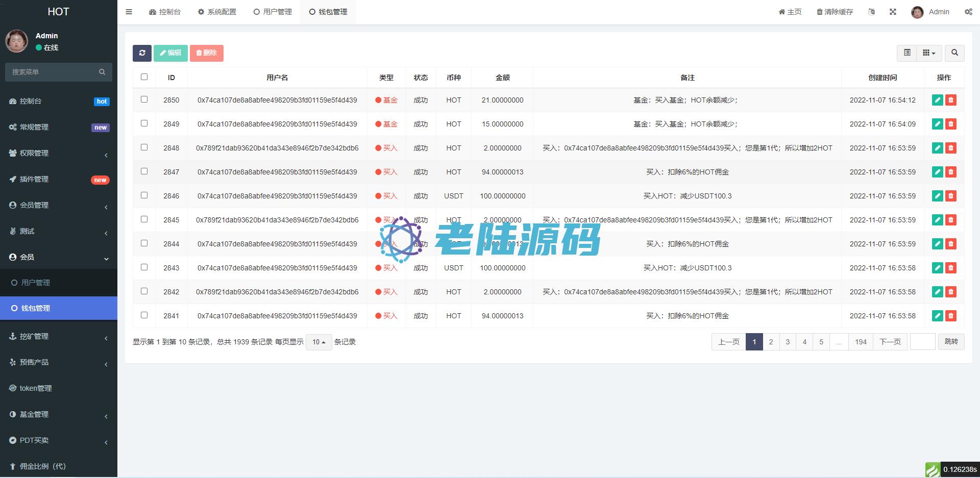
Task: Click the fullscreen icon in top bar
Action: click(893, 12)
